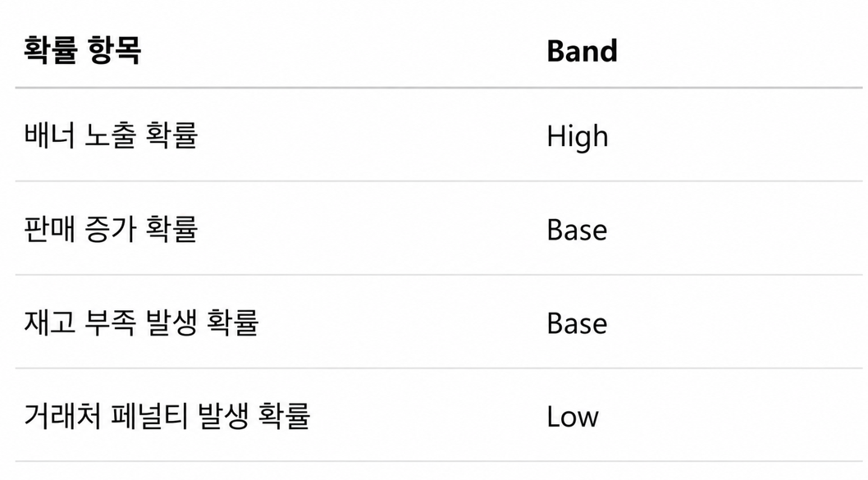Select the 재고 부족 발생 확률 row label
868x480 pixels.
click(141, 322)
